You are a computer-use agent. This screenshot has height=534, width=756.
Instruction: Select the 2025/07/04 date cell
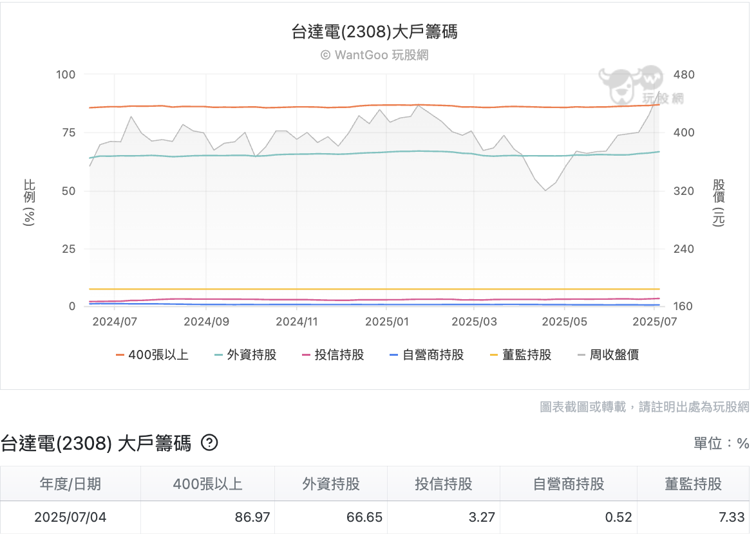70,517
